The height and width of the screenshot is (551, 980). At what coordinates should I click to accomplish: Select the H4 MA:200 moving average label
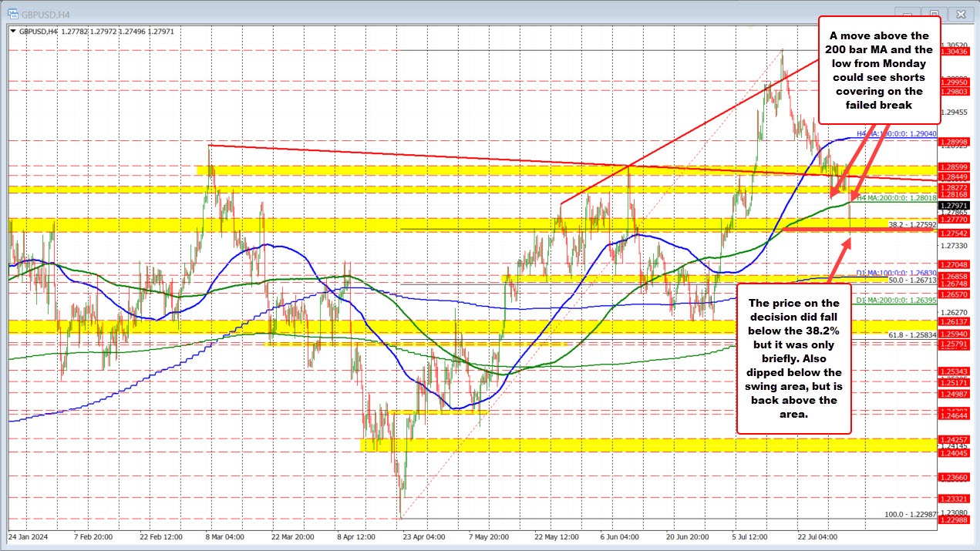click(x=897, y=197)
